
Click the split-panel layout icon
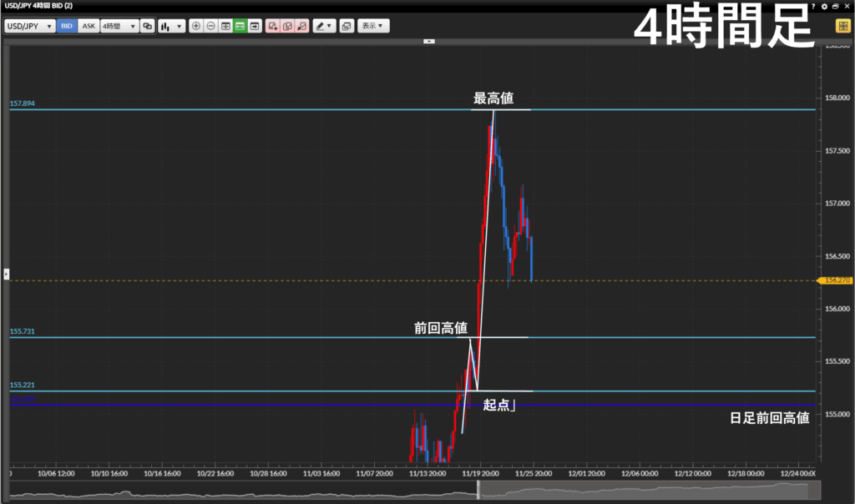click(x=225, y=26)
